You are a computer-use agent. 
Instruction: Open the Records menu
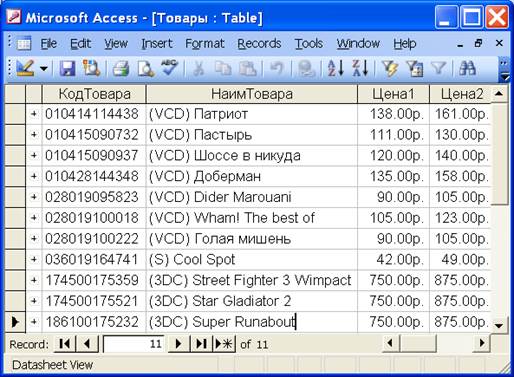[x=259, y=44]
